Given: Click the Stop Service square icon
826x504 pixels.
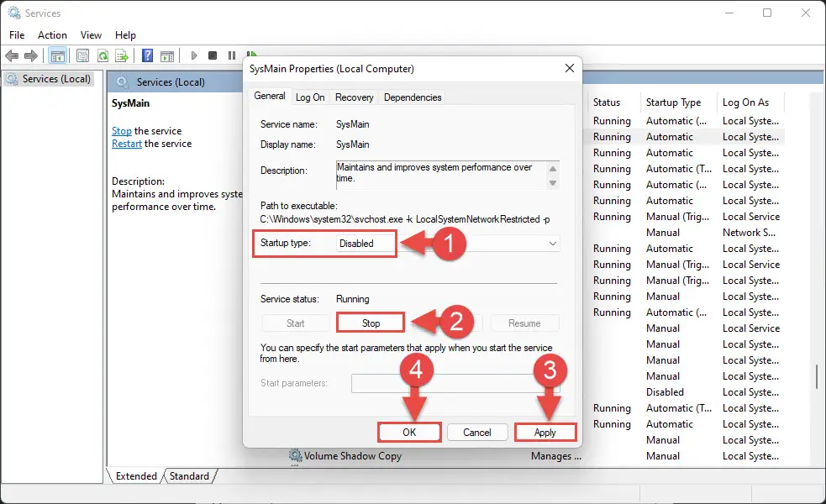Looking at the screenshot, I should click(x=213, y=55).
